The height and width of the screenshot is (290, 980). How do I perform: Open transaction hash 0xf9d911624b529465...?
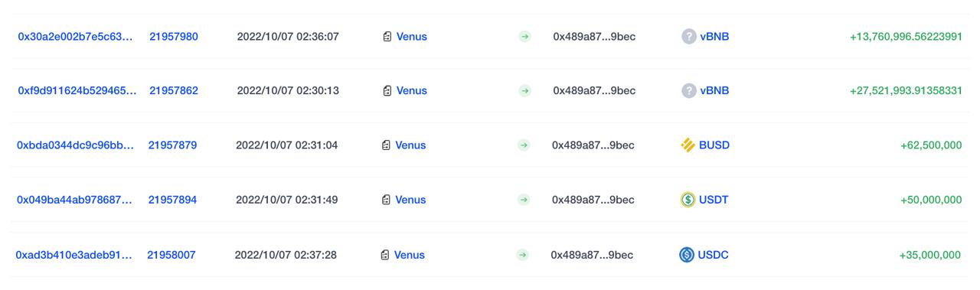(x=77, y=90)
